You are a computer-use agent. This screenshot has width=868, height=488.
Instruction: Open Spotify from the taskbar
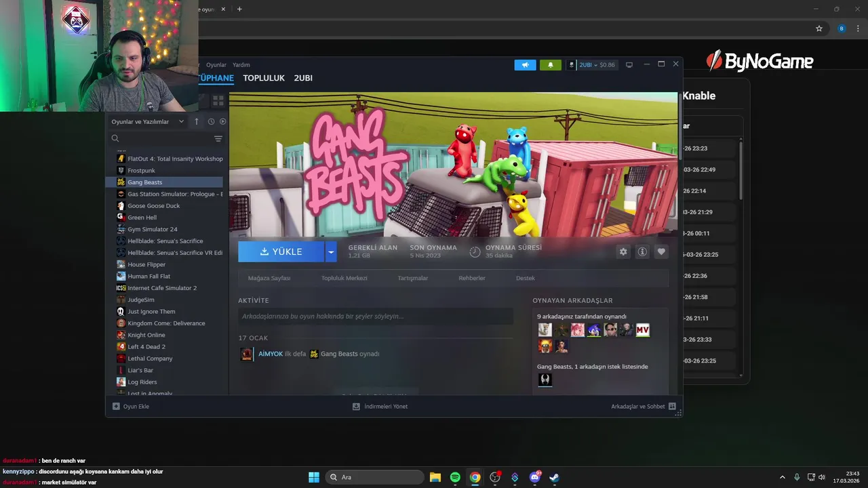point(455,477)
